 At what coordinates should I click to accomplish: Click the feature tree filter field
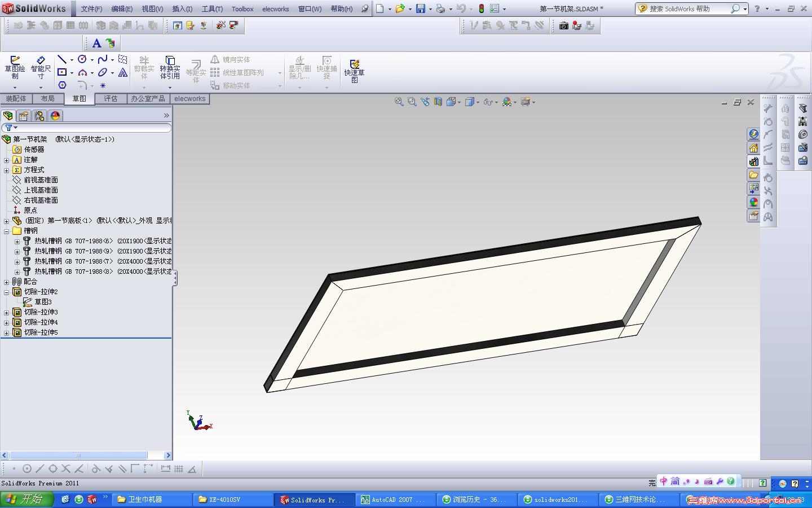coord(86,128)
